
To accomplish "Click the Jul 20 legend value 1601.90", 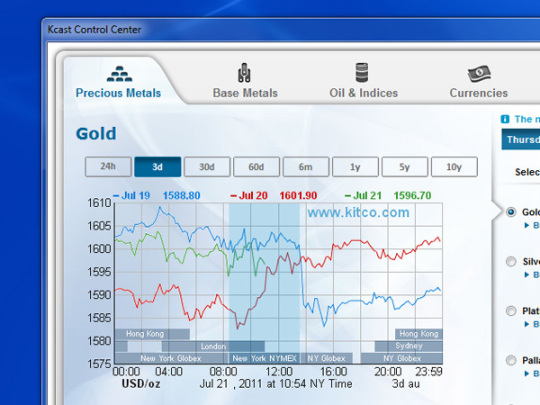I will coord(298,196).
